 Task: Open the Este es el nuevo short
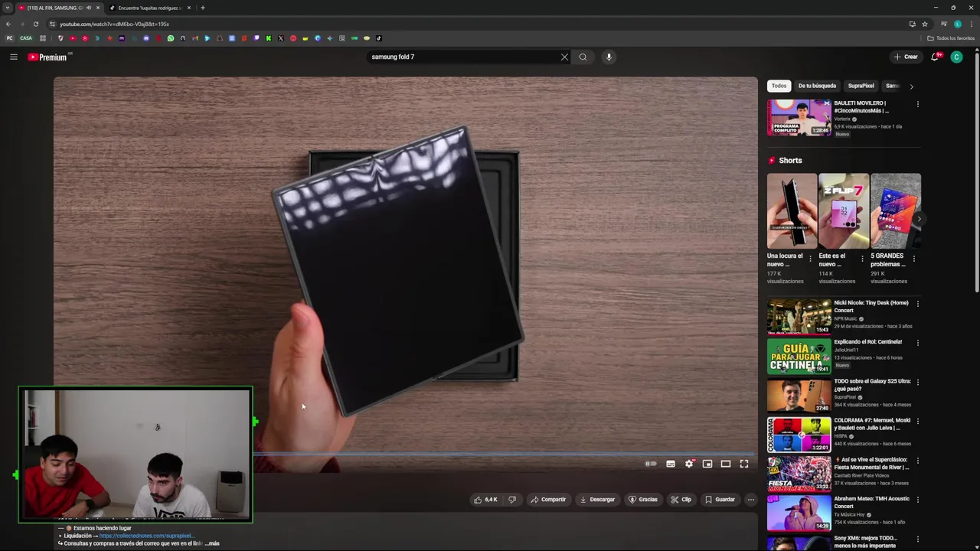(844, 210)
